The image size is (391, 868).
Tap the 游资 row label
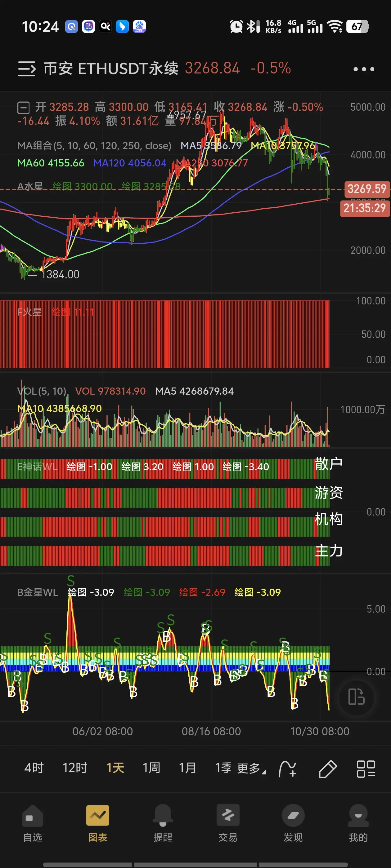329,493
